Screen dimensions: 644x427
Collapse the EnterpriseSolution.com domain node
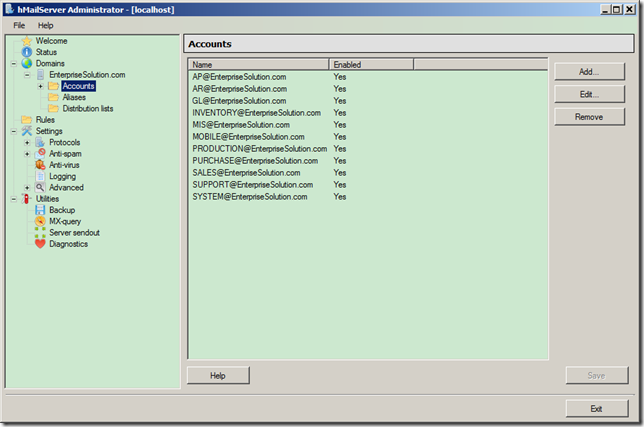pyautogui.click(x=27, y=75)
